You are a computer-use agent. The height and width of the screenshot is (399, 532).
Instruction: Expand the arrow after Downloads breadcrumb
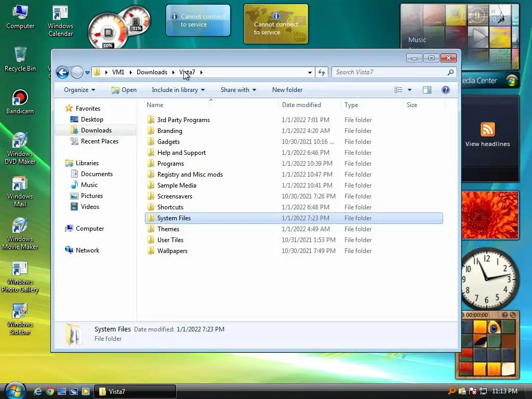[x=174, y=72]
